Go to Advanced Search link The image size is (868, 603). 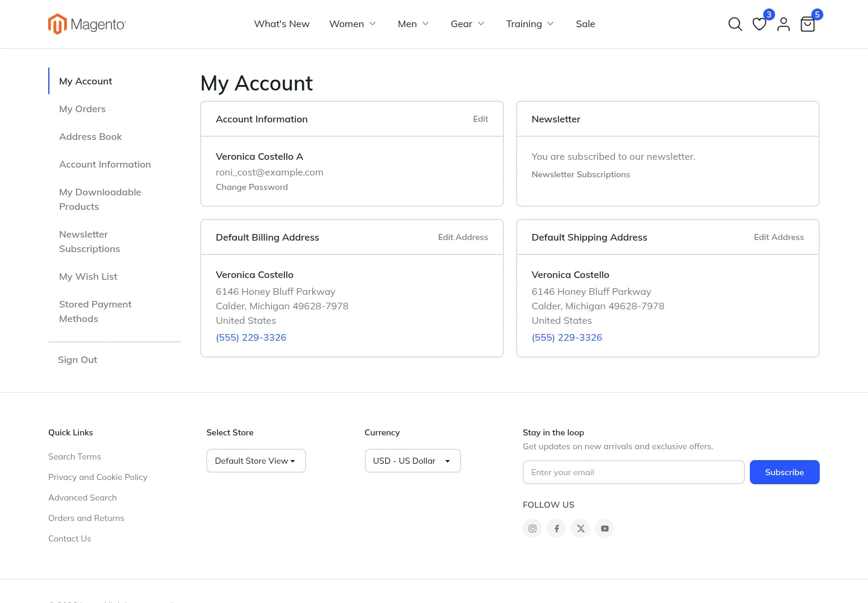pyautogui.click(x=83, y=498)
